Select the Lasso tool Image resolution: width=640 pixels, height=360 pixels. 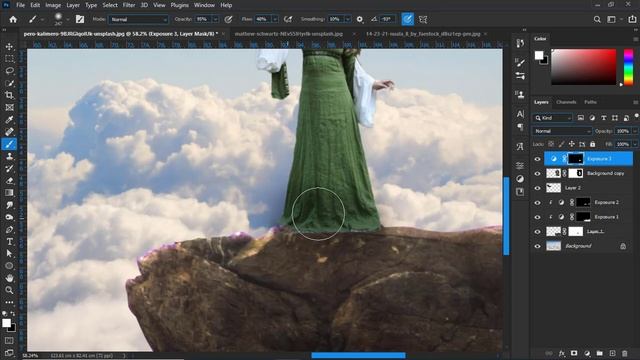tap(9, 71)
